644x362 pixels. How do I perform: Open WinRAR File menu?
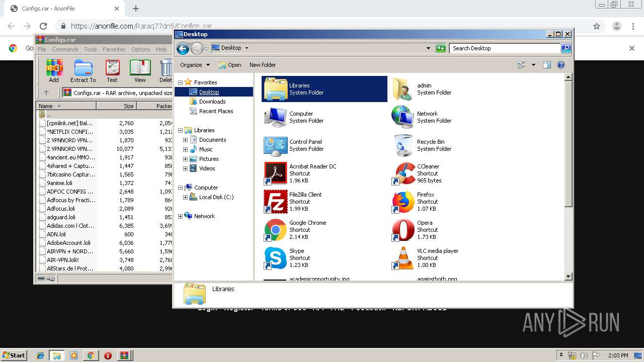tap(42, 49)
